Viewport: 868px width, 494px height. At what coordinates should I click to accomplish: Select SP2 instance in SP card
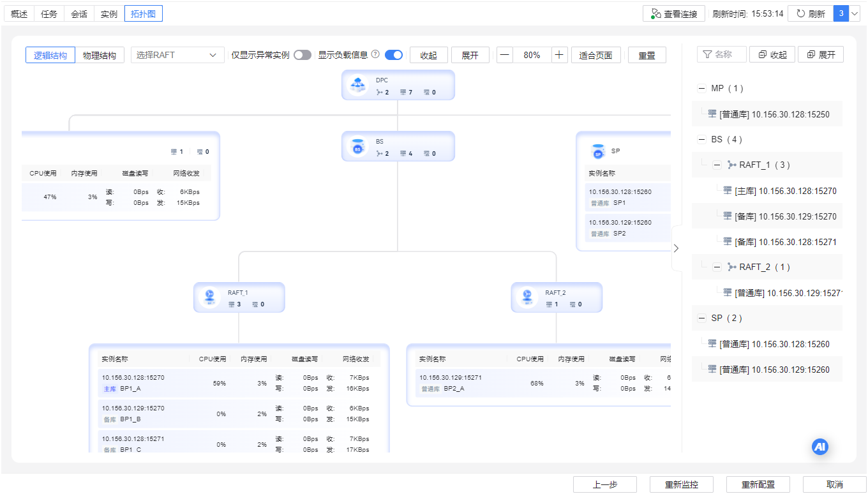[628, 228]
